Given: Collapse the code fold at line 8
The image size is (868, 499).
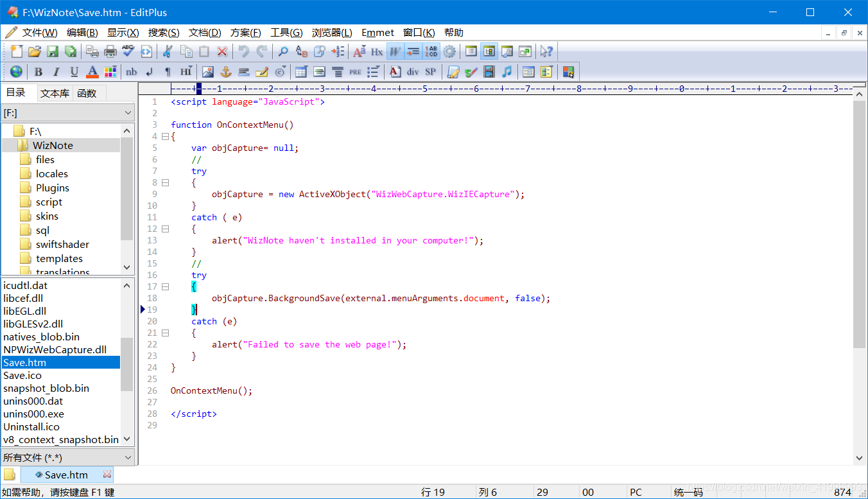Looking at the screenshot, I should (165, 183).
